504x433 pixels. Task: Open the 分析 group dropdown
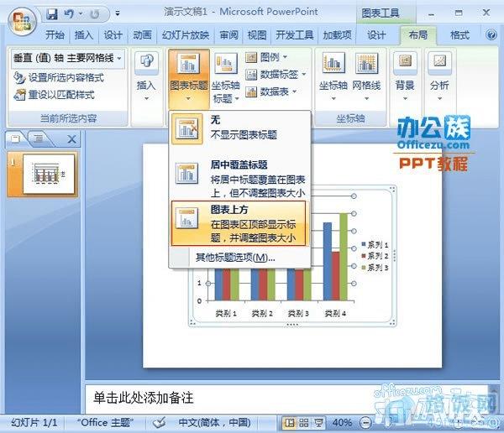pyautogui.click(x=439, y=76)
